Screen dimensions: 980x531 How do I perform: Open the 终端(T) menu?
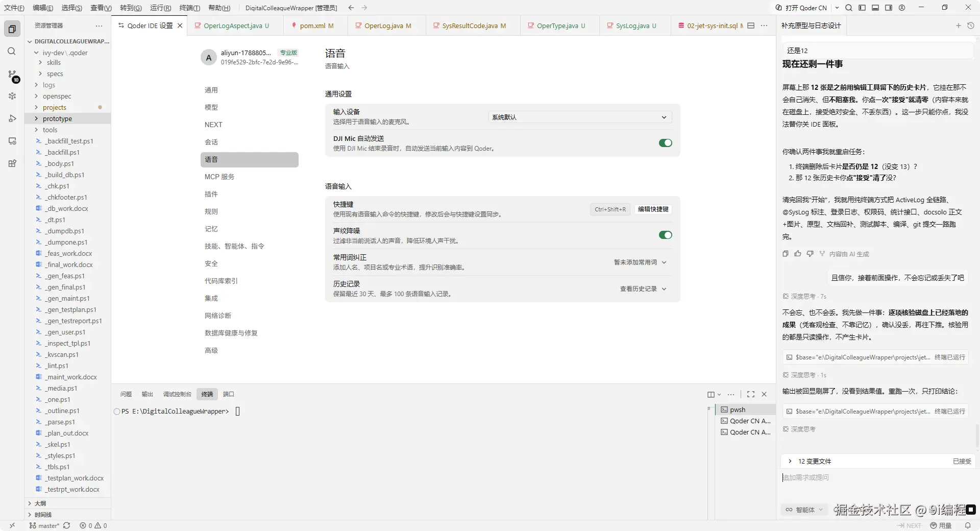click(189, 8)
